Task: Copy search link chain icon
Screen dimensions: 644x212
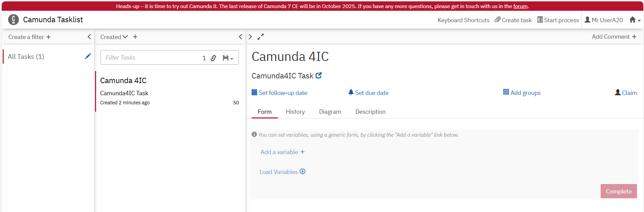Action: tap(213, 58)
